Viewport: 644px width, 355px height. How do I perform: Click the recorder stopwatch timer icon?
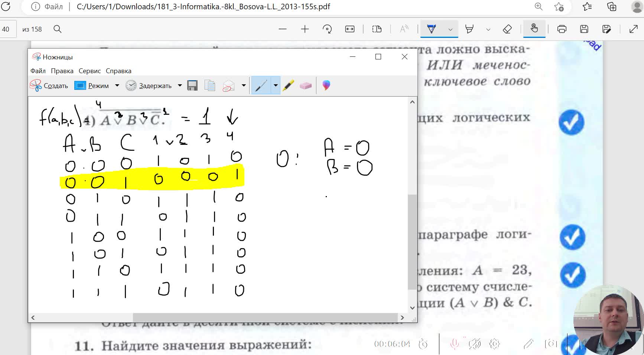pos(423,344)
